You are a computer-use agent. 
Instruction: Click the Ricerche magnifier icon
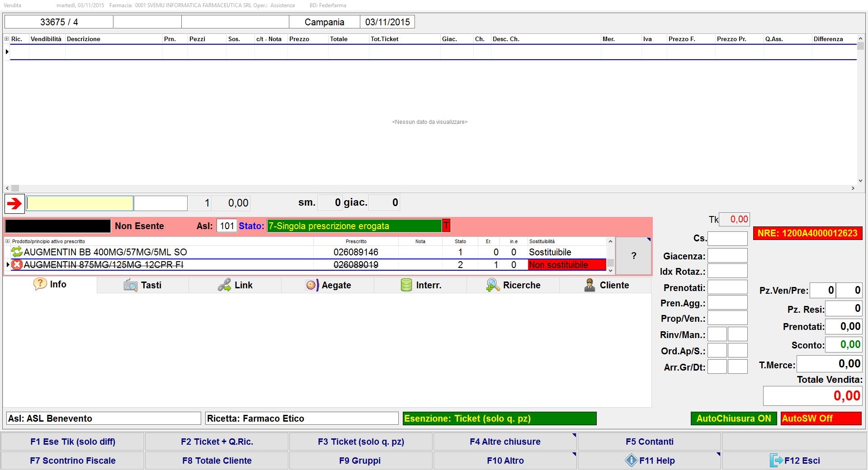pos(492,285)
